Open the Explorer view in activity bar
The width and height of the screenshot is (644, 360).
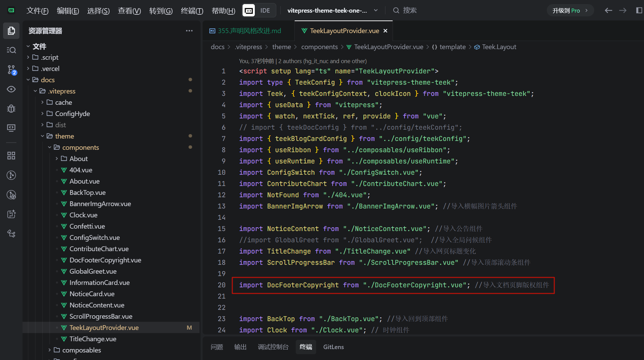tap(11, 31)
